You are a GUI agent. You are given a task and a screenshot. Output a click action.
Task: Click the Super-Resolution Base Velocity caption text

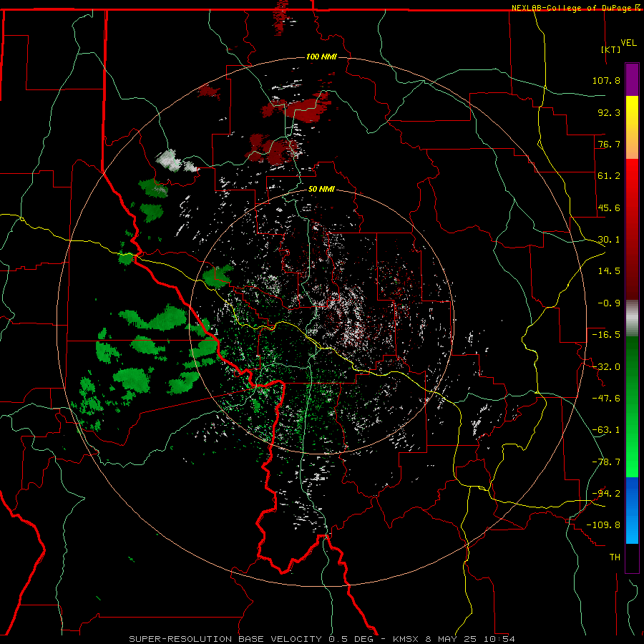tap(321, 639)
